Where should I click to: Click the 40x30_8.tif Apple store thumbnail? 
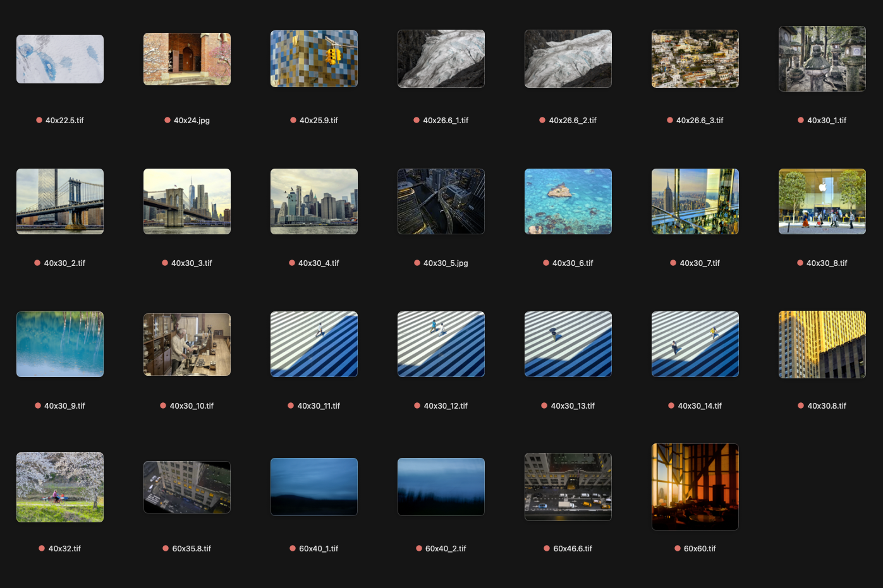click(822, 201)
